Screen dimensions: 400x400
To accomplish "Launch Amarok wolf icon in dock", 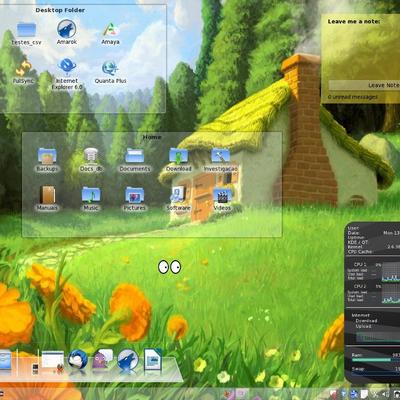I will pos(128,360).
